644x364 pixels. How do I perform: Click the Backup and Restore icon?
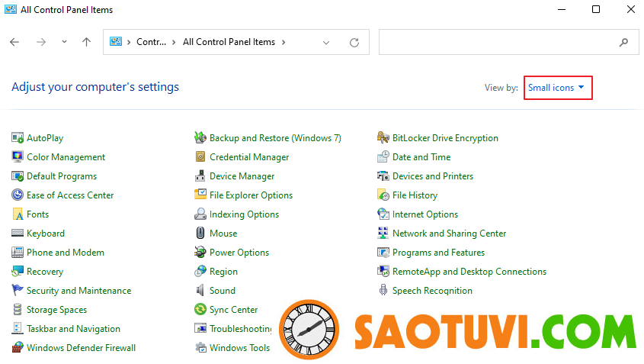[x=200, y=138]
